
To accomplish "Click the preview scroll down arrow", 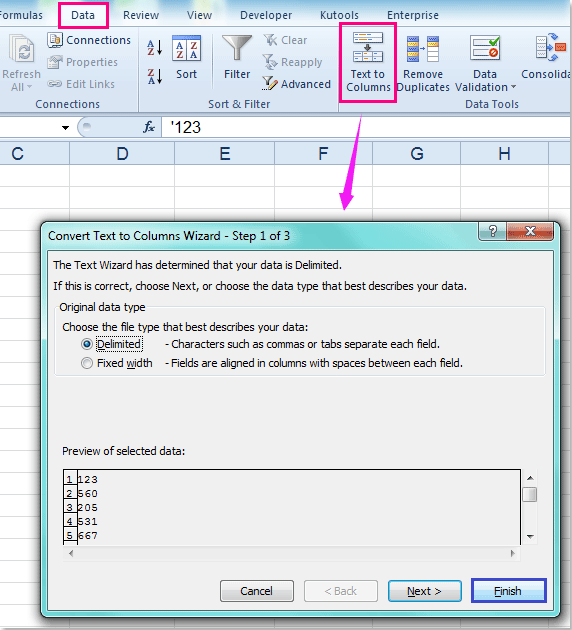I will pos(530,537).
